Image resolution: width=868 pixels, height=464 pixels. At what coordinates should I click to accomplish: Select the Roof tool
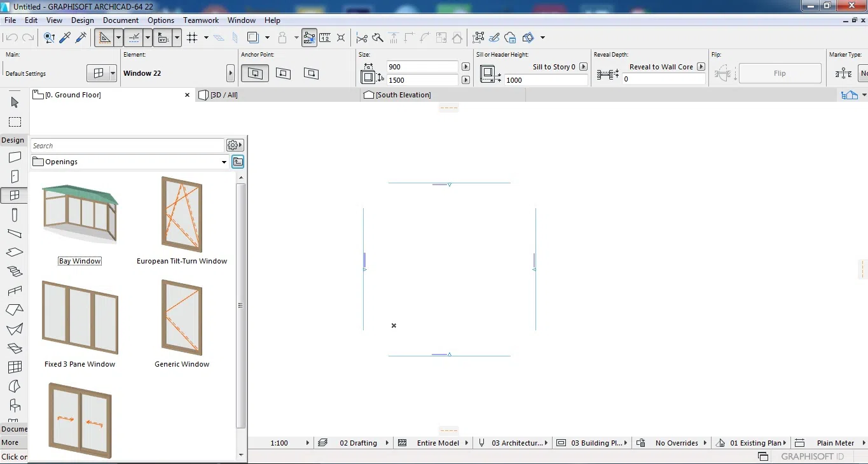tap(14, 310)
